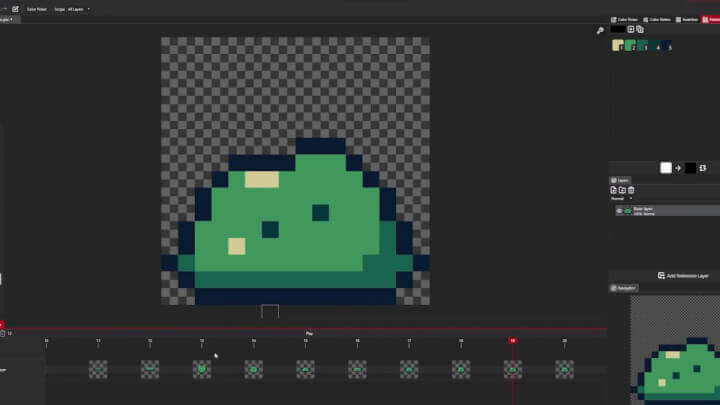Click Add Reference Layer button

tap(683, 276)
